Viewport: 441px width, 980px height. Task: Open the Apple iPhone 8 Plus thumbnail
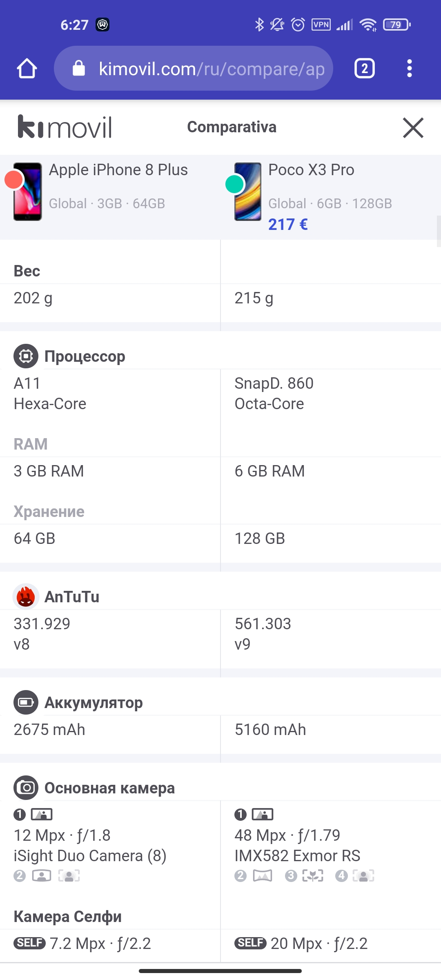pos(28,192)
